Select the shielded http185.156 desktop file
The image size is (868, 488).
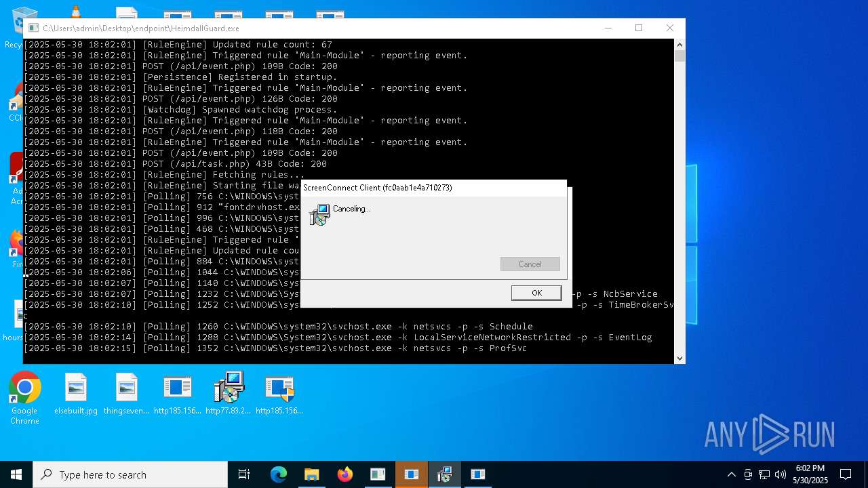(x=279, y=394)
